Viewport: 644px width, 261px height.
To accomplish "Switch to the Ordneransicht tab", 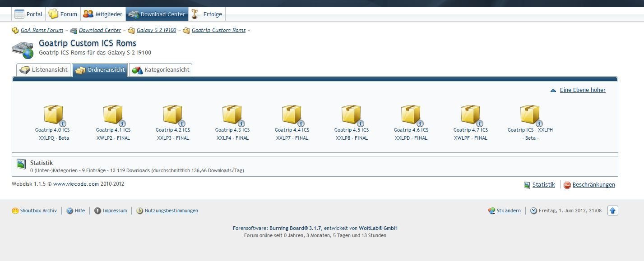I will [100, 70].
